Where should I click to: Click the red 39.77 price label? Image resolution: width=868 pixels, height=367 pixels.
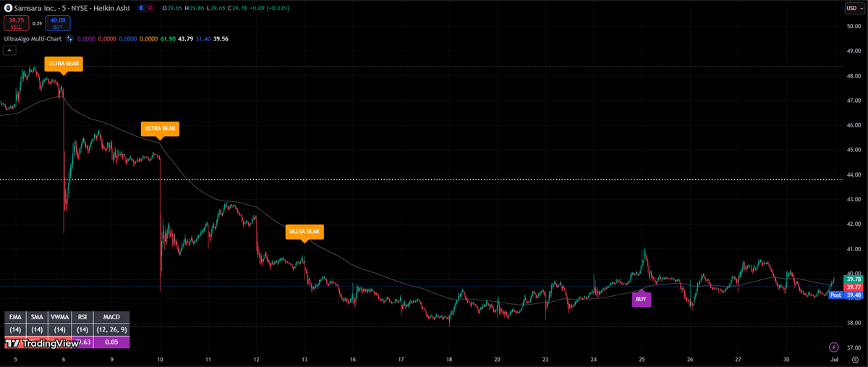[x=854, y=287]
